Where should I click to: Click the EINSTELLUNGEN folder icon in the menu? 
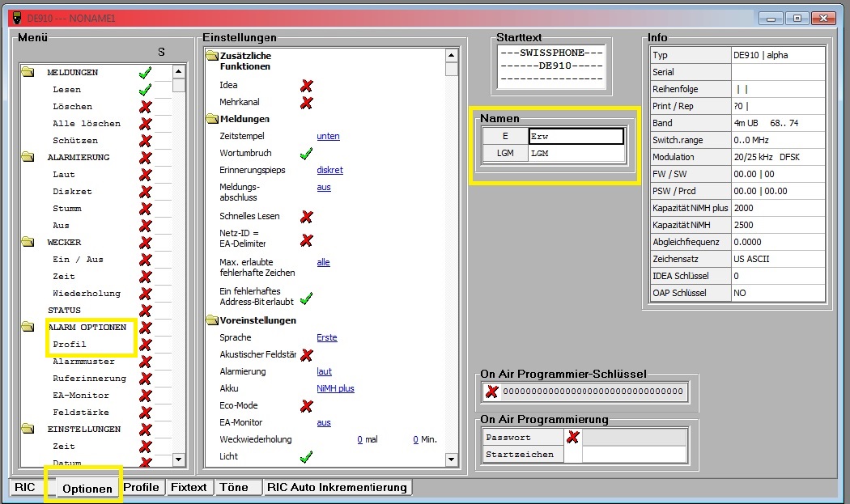pyautogui.click(x=28, y=430)
